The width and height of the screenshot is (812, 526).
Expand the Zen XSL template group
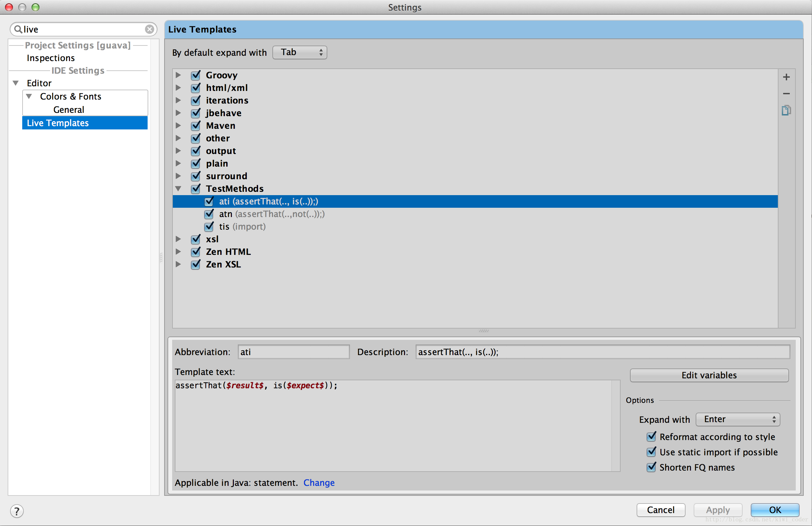(178, 264)
